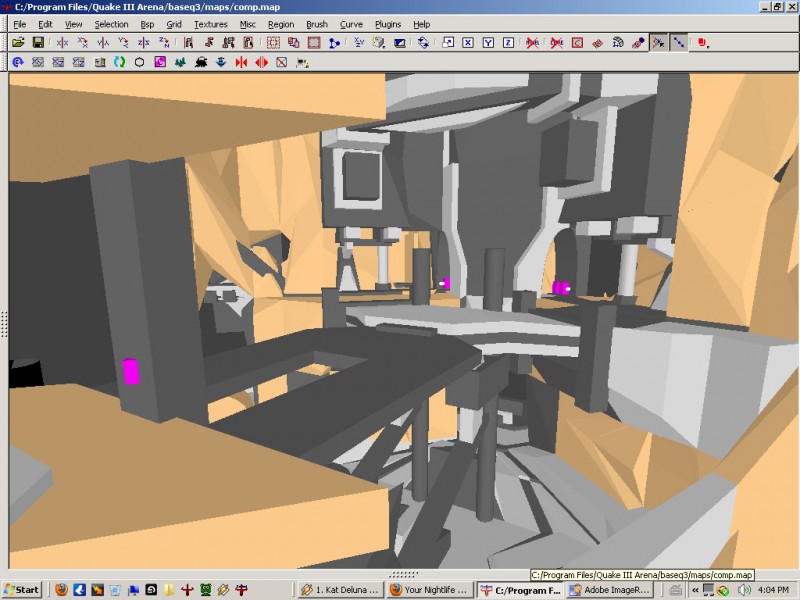Apply CSG Subtract with the dashed-square icon
The image size is (800, 600).
click(273, 43)
